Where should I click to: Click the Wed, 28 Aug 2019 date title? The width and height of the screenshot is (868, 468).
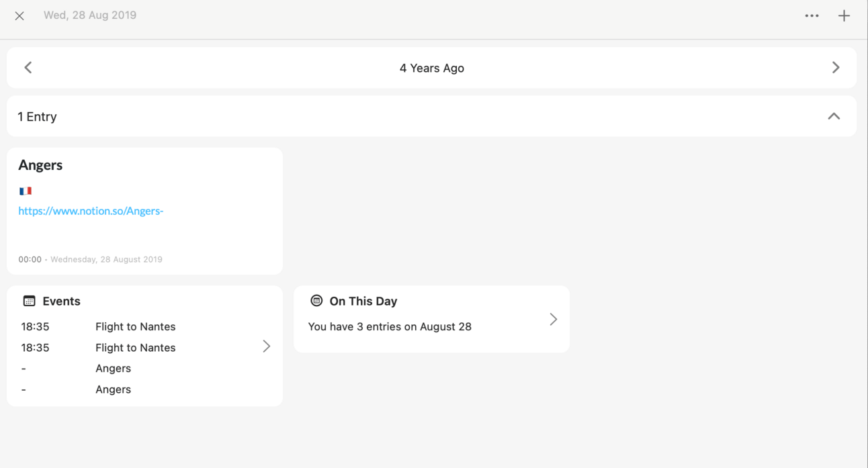90,15
